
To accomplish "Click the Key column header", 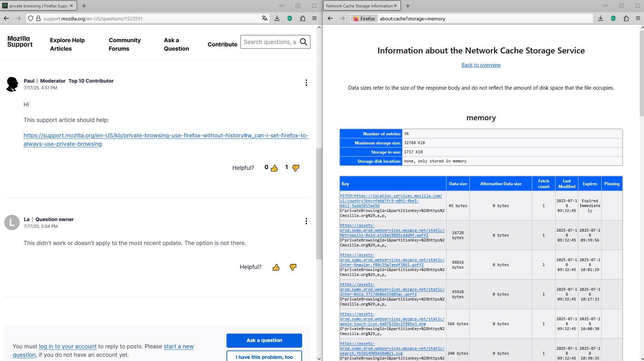I will point(393,183).
